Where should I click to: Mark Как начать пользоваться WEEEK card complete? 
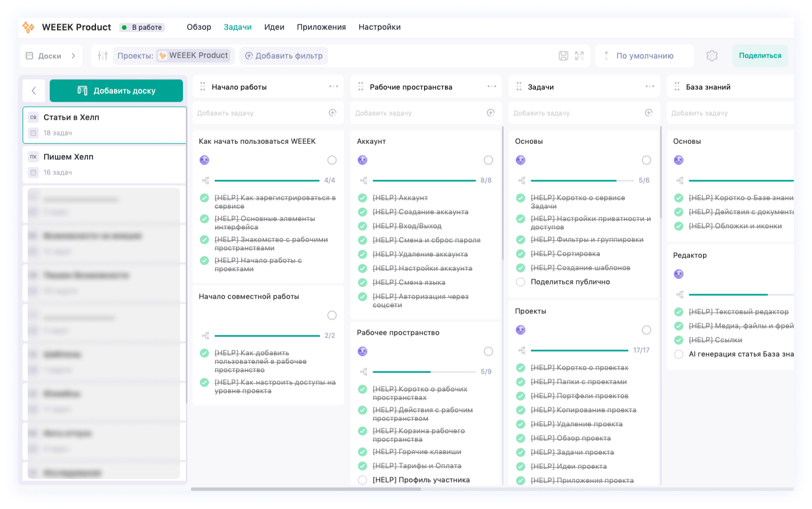pos(332,160)
